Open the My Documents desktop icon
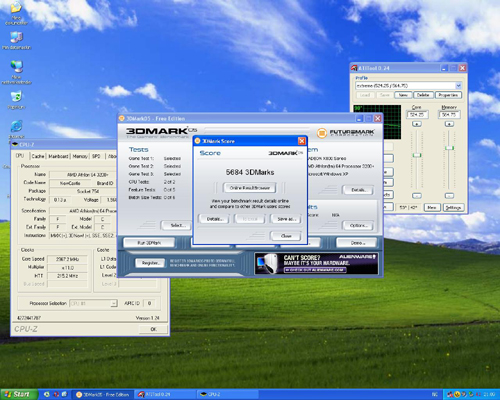 (16, 13)
